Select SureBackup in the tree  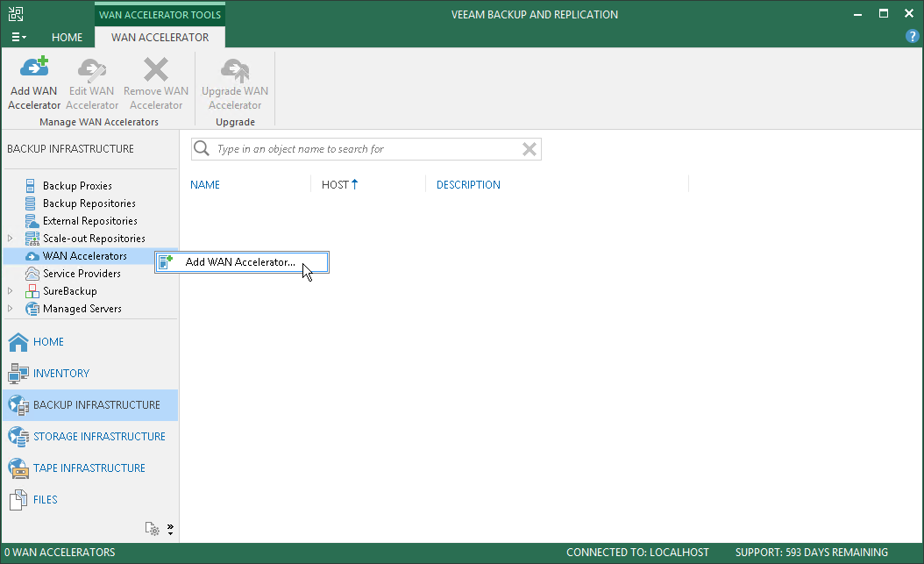[x=69, y=291]
